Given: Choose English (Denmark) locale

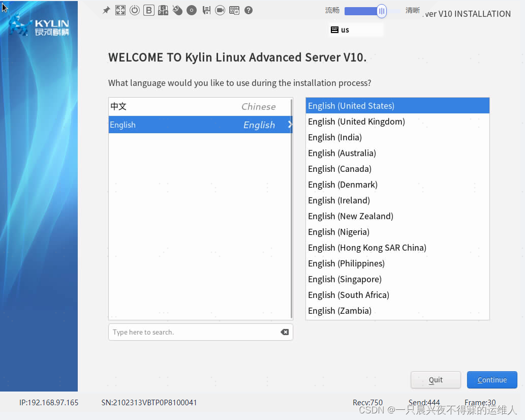Looking at the screenshot, I should tap(397, 185).
